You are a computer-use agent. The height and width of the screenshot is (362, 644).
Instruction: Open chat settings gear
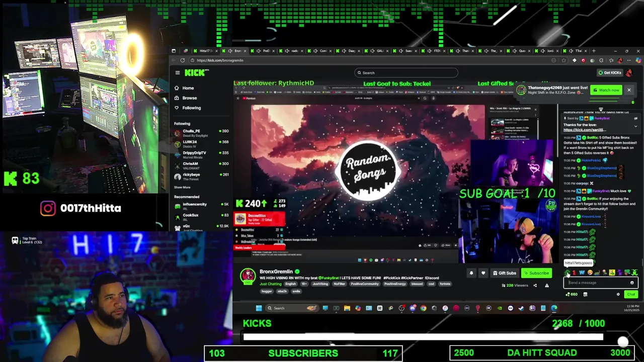click(618, 295)
